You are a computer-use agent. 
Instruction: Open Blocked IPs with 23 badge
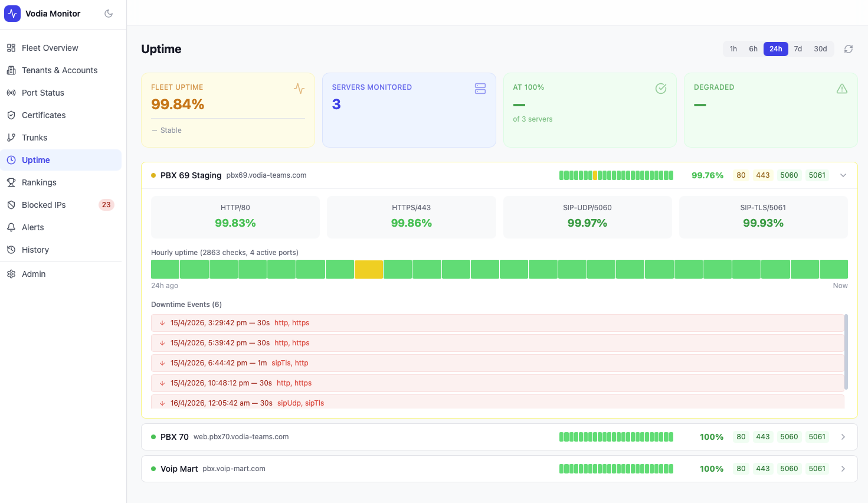click(x=44, y=205)
